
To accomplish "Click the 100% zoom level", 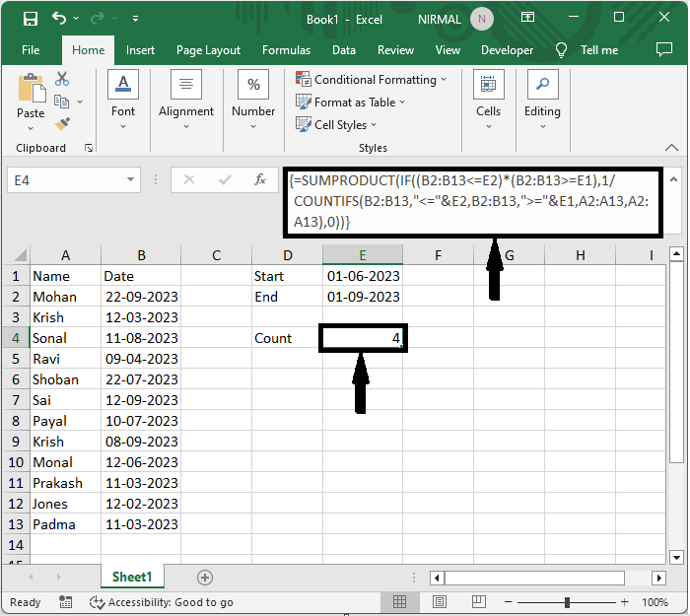I will pyautogui.click(x=655, y=602).
